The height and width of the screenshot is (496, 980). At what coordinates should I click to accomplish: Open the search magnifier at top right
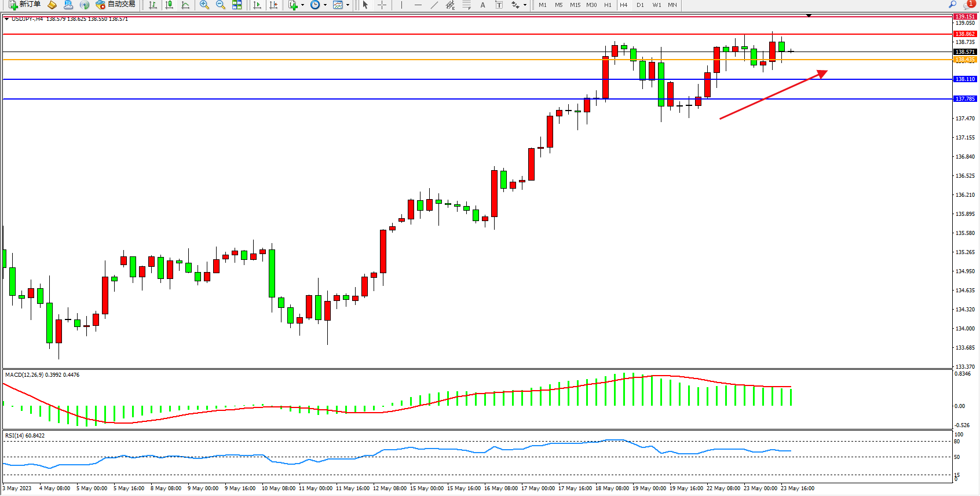[x=952, y=5]
